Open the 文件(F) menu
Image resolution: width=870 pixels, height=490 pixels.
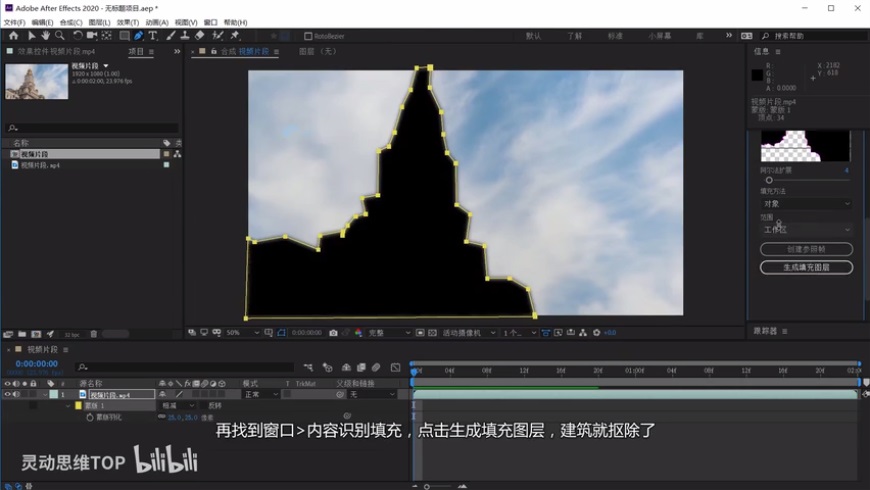[x=14, y=23]
